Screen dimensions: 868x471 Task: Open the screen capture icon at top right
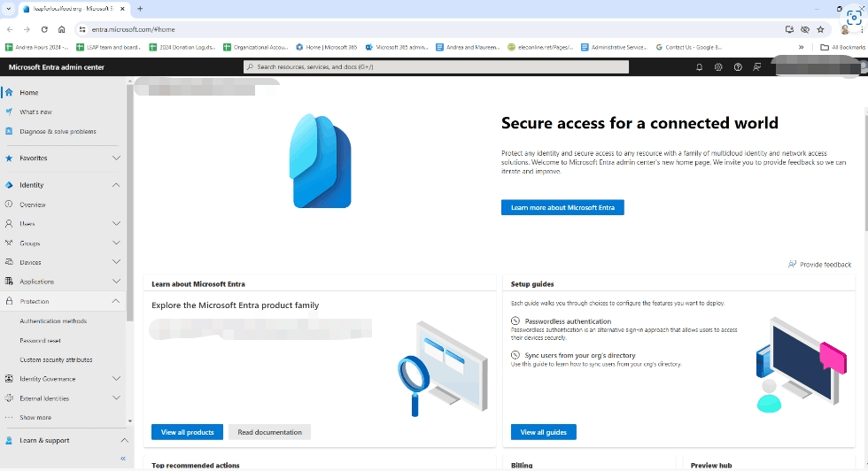coord(854,17)
